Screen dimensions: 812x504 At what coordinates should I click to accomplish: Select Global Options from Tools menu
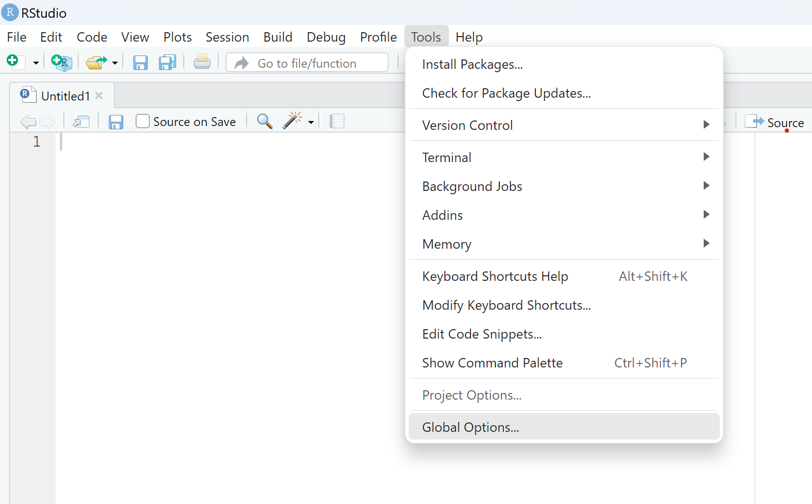(470, 427)
